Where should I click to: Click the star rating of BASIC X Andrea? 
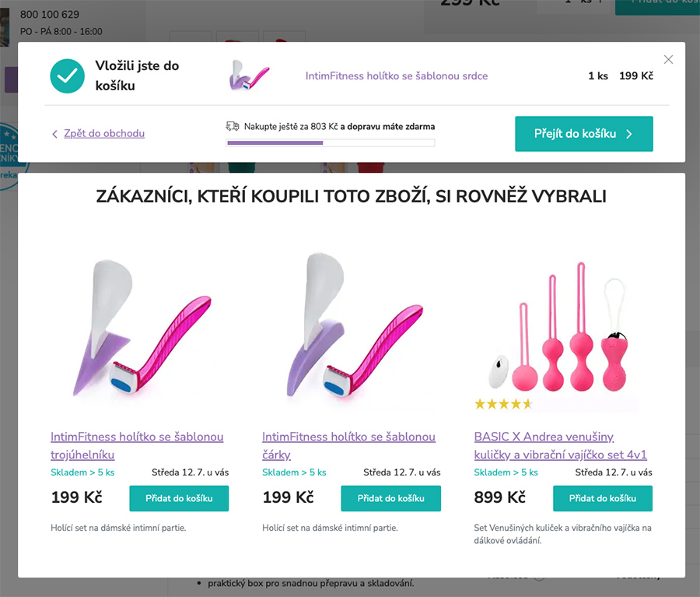click(503, 405)
